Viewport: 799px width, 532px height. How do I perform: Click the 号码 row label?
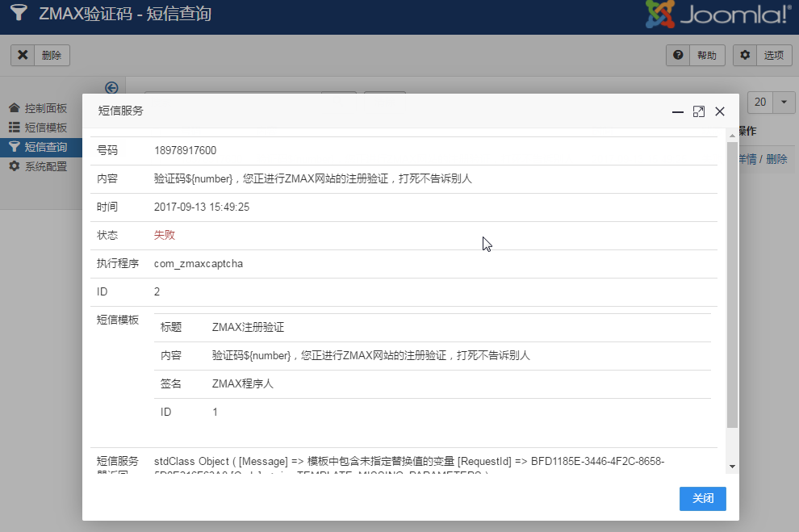coord(107,150)
